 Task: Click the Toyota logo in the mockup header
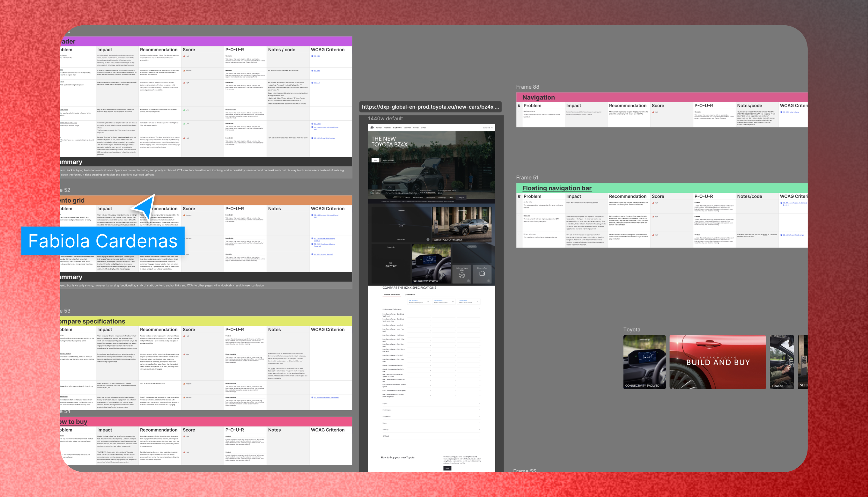[x=372, y=128]
